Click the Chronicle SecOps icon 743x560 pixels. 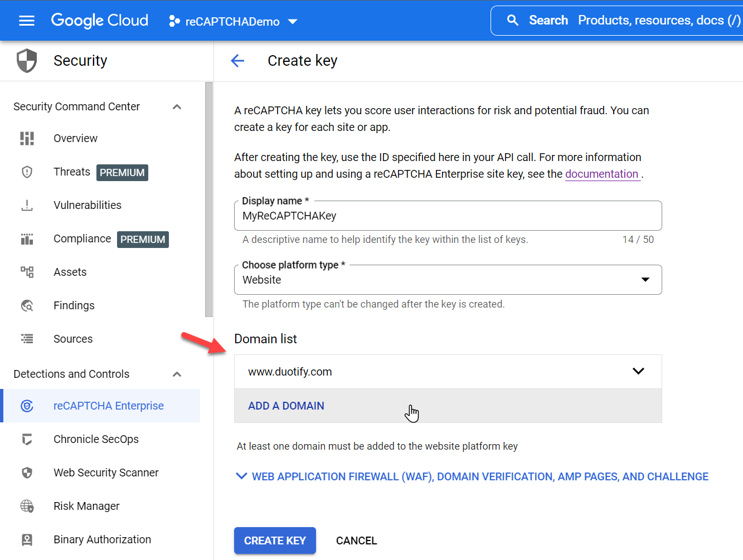pos(27,439)
